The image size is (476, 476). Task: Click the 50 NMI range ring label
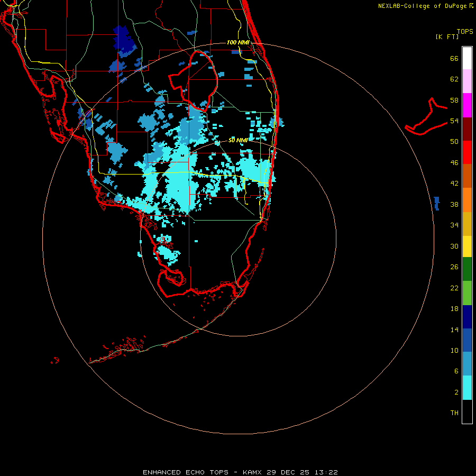click(238, 140)
